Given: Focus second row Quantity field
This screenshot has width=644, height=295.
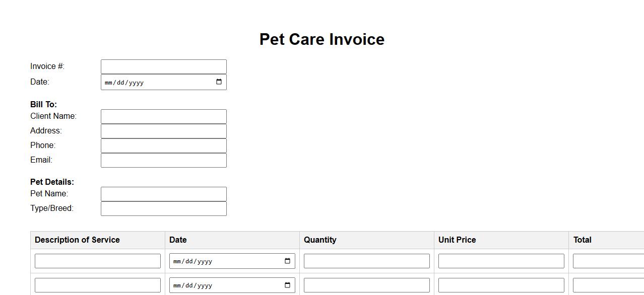Looking at the screenshot, I should click(367, 285).
